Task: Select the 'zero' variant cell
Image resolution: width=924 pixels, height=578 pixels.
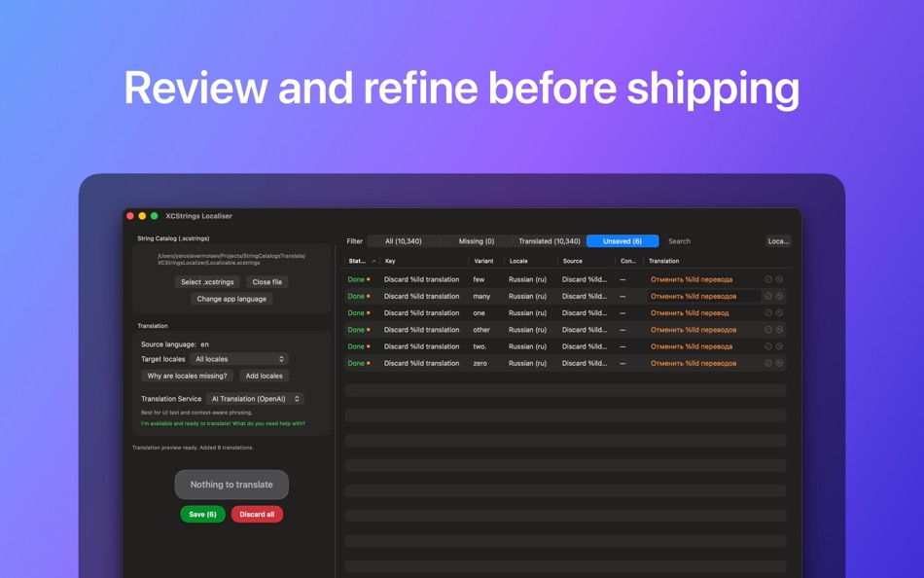Action: (480, 363)
